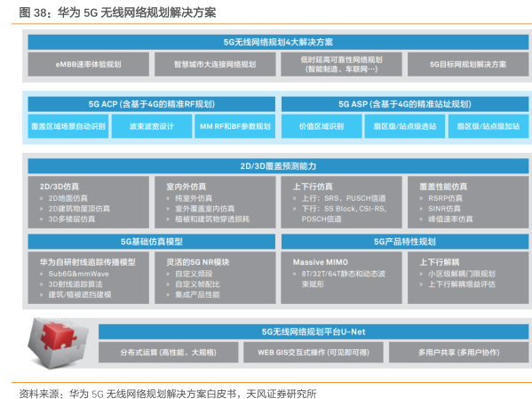Click the '灵活的5G NR模块' heading
The height and width of the screenshot is (399, 532).
point(197,262)
